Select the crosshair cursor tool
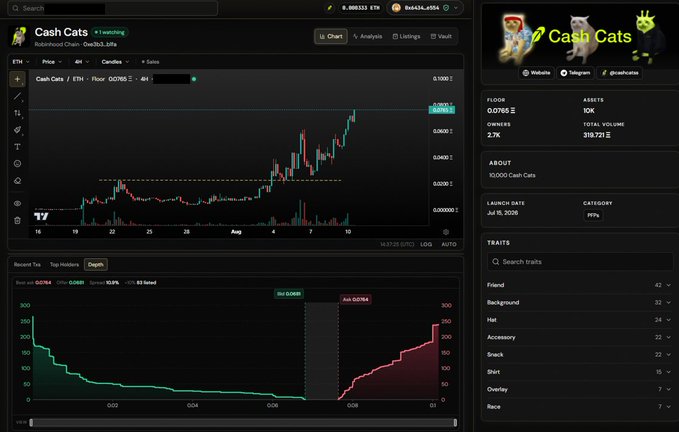Image resolution: width=679 pixels, height=432 pixels. click(17, 79)
